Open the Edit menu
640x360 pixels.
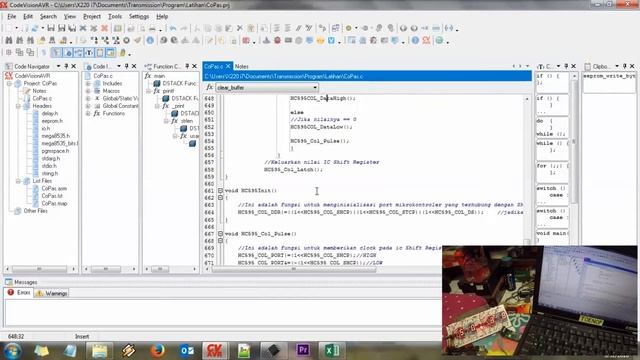pyautogui.click(x=28, y=16)
